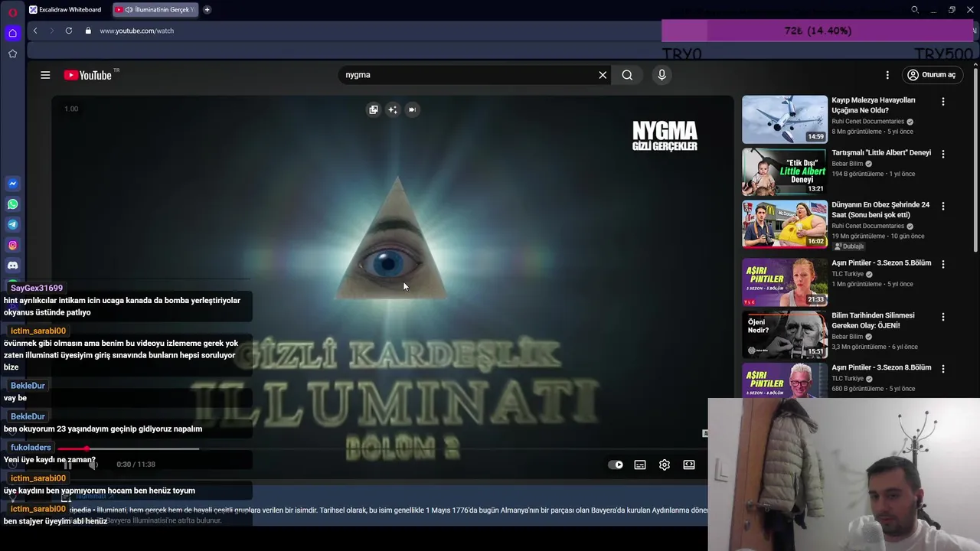Open Opera sidebar home button
980x551 pixels.
click(x=12, y=33)
